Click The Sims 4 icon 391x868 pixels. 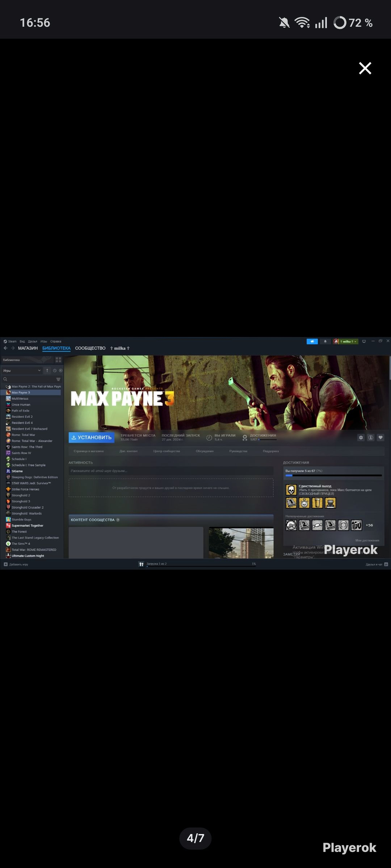[x=8, y=544]
